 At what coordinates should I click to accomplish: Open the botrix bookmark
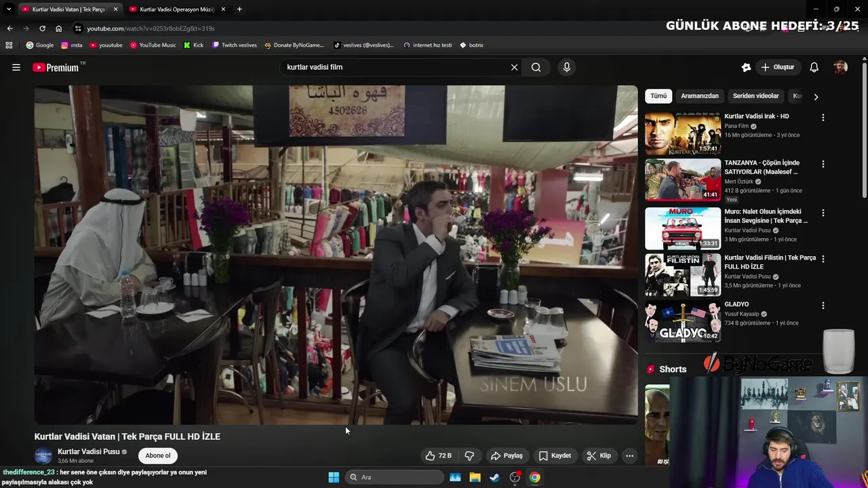click(472, 45)
